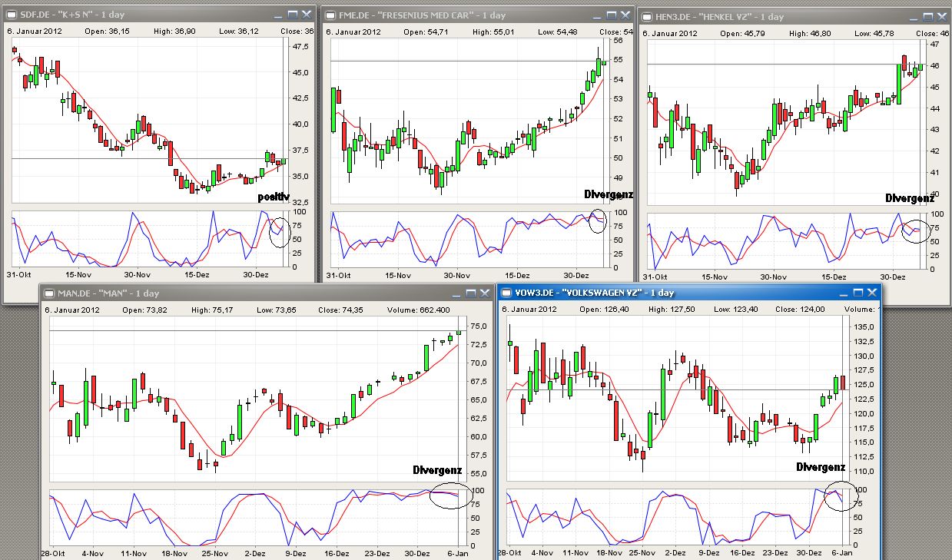This screenshot has height=560, width=952.
Task: Click the "Divergenz" annotation in MAN.DE chart
Action: pos(437,469)
